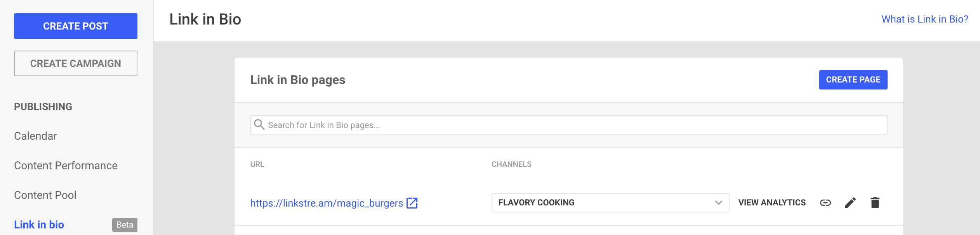Copy link using the chain icon
The height and width of the screenshot is (235, 980).
(825, 203)
